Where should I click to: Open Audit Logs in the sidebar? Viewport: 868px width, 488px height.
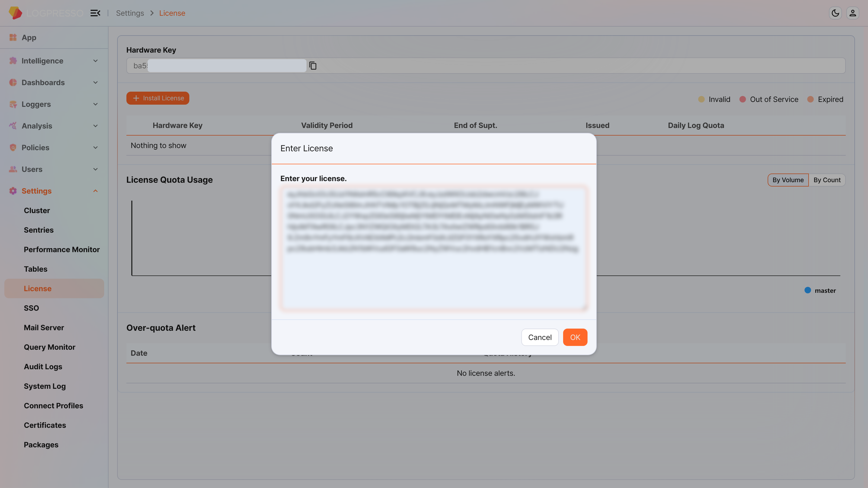click(43, 367)
